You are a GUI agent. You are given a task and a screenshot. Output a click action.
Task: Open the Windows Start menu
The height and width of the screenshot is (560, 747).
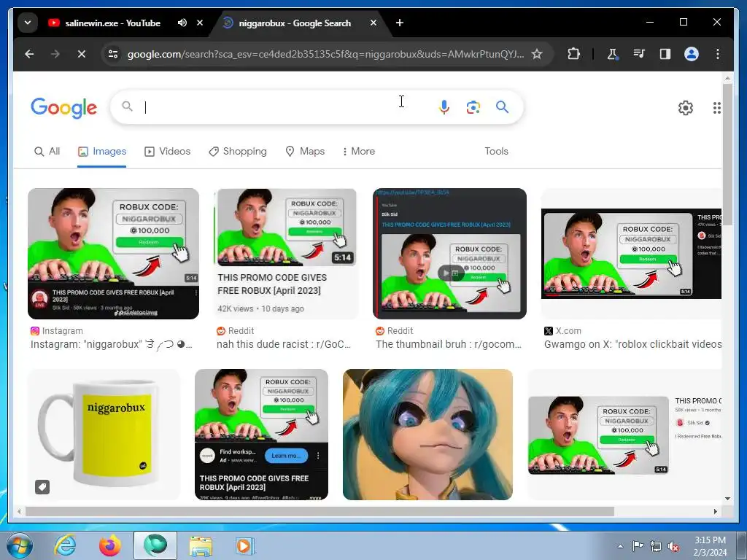20,545
